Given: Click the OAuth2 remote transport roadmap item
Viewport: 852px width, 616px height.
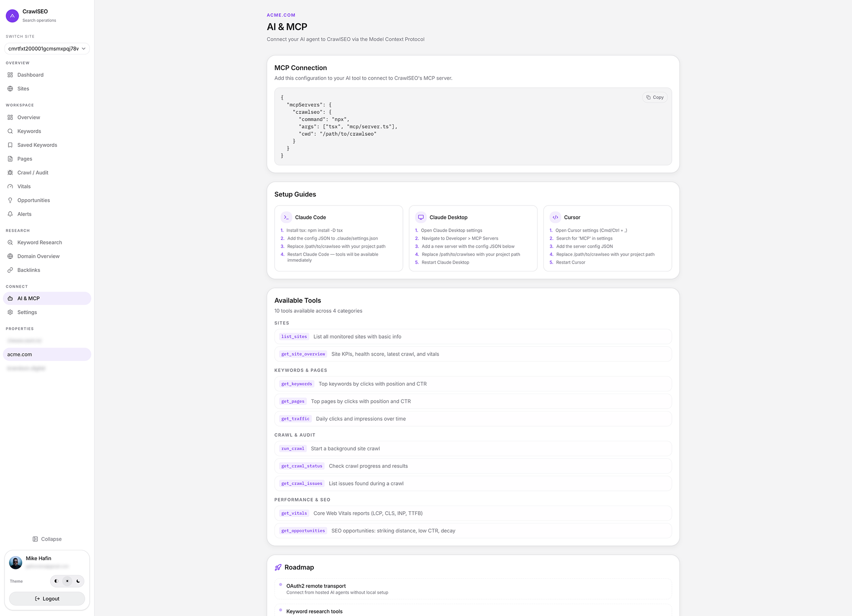Looking at the screenshot, I should click(473, 589).
